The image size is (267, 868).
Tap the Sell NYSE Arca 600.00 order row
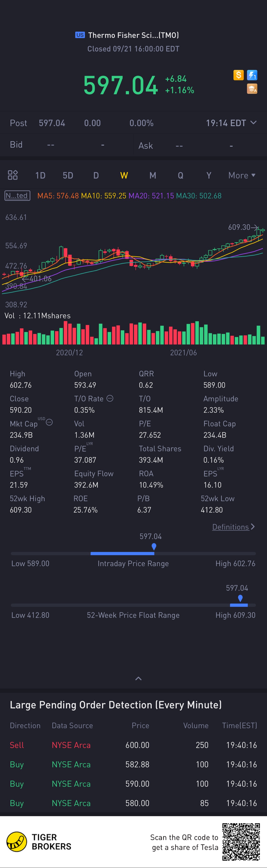(133, 745)
